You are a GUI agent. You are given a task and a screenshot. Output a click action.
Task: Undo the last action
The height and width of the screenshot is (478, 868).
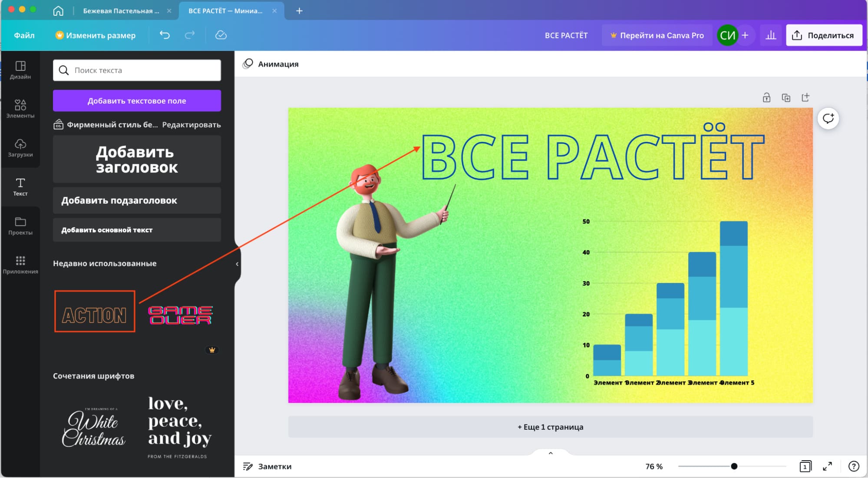click(165, 35)
